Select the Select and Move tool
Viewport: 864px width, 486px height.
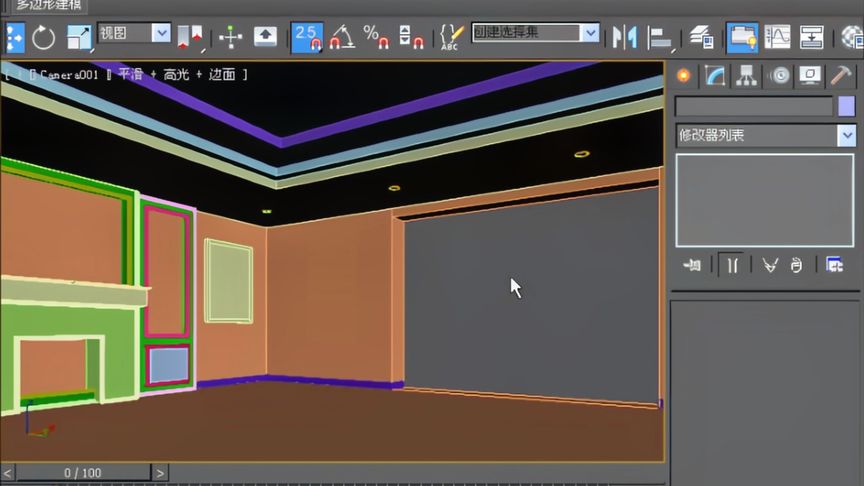pyautogui.click(x=15, y=37)
